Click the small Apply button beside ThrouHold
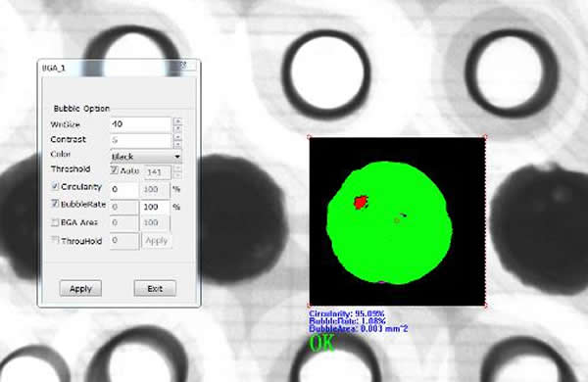The width and height of the screenshot is (588, 382). tap(157, 241)
